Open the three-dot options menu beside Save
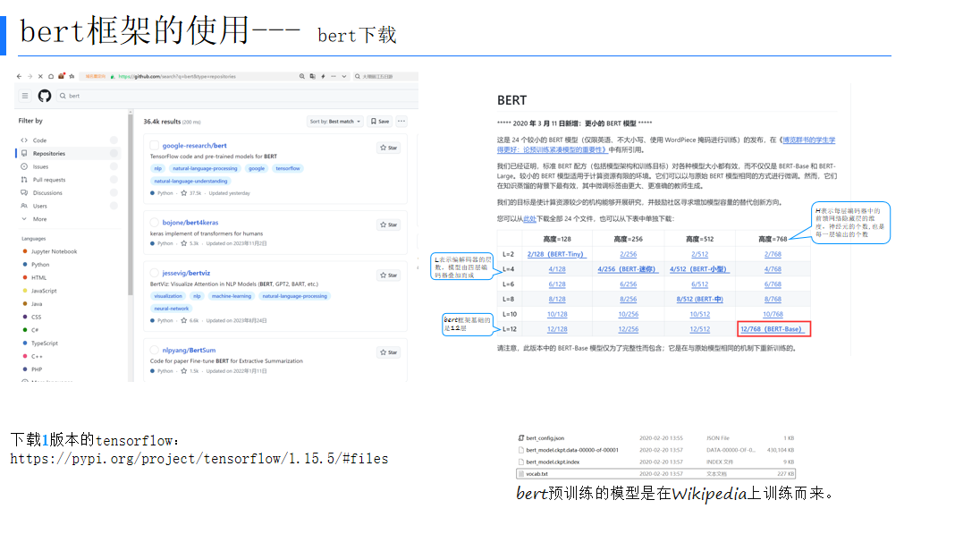The width and height of the screenshot is (980, 551). click(x=401, y=122)
